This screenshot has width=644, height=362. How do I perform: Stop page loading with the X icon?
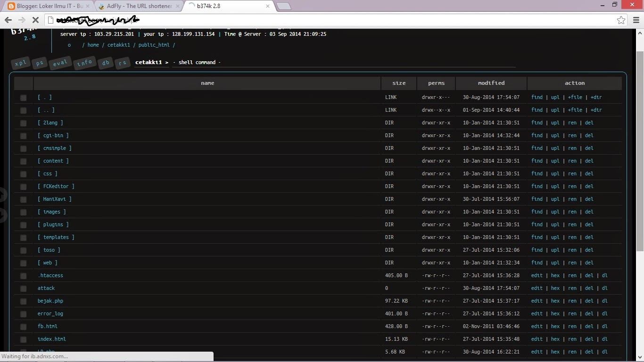pos(35,20)
